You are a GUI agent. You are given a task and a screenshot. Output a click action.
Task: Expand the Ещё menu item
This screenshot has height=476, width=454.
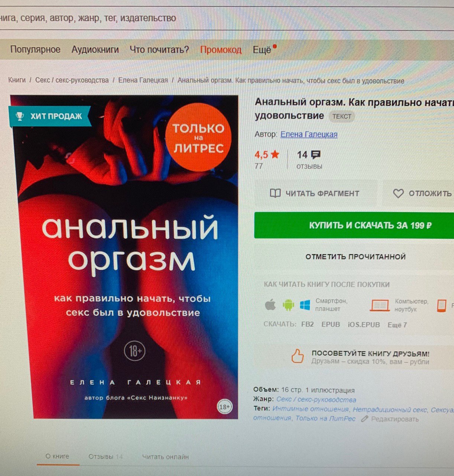coord(262,49)
